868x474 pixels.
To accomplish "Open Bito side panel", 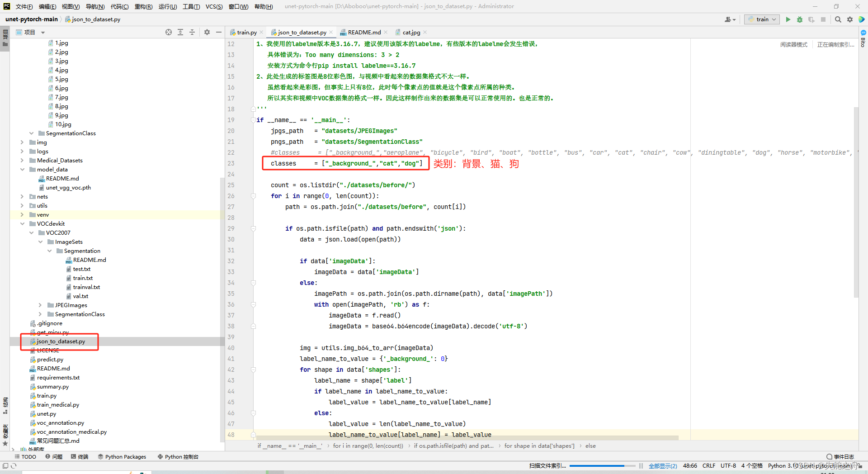I will [x=863, y=39].
